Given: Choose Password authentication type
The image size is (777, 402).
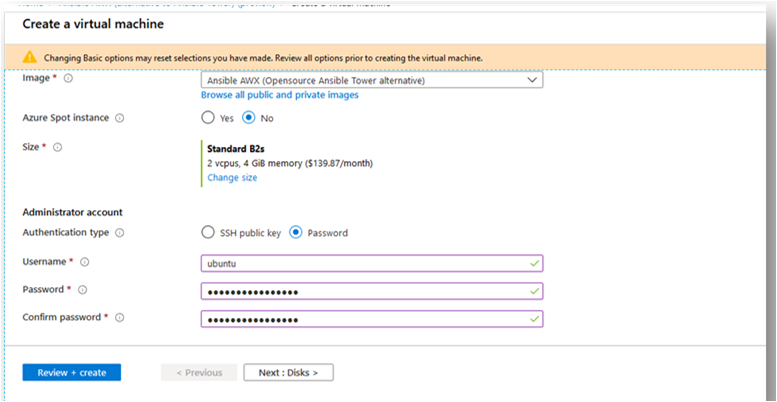Looking at the screenshot, I should [x=295, y=232].
